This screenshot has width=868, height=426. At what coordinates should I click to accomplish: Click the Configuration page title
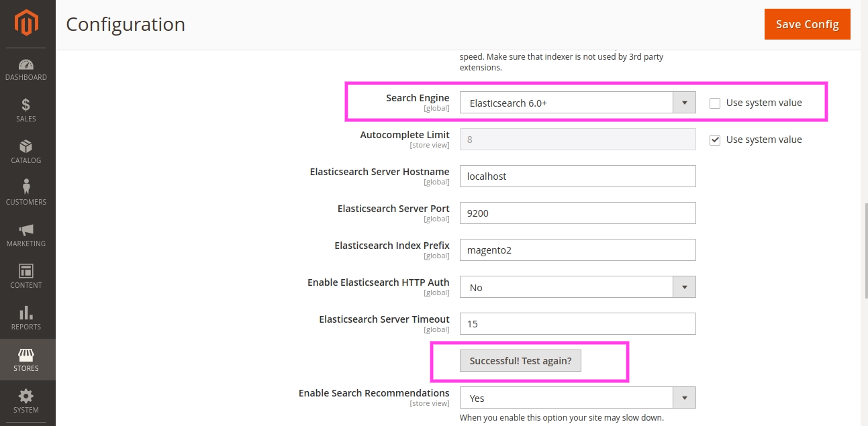click(x=126, y=25)
